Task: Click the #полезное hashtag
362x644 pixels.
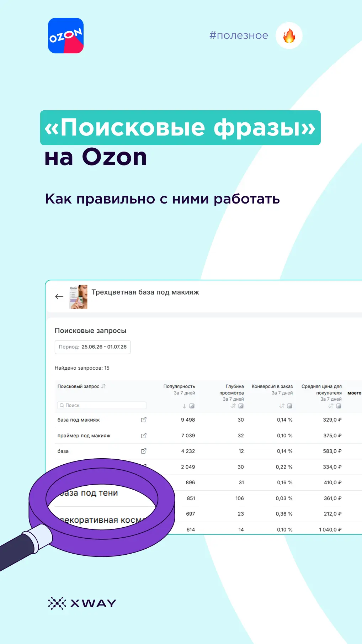Action: coord(239,36)
